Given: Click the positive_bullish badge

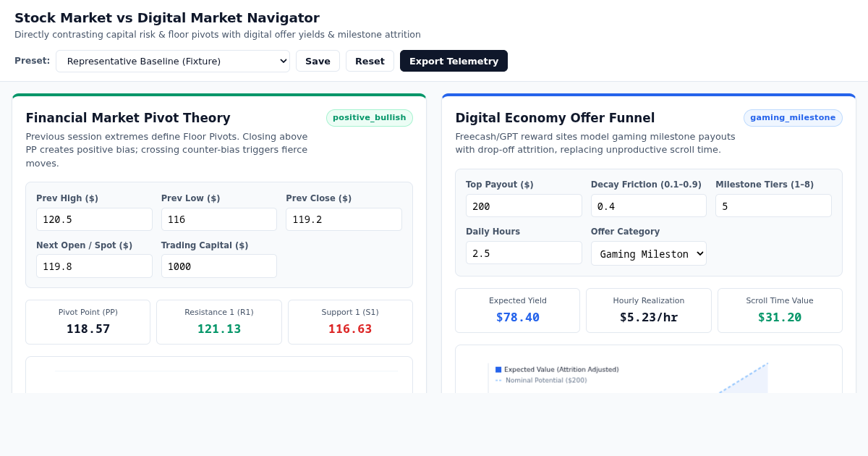Looking at the screenshot, I should coord(370,118).
